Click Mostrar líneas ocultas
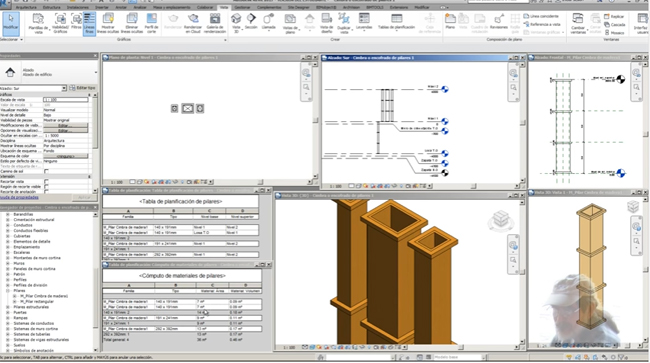 click(x=108, y=23)
